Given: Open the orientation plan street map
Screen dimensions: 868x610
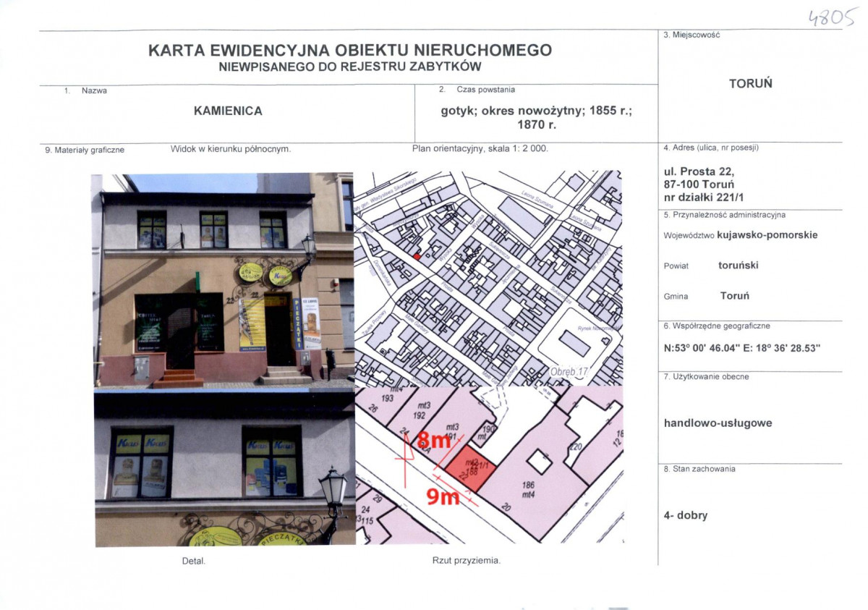Looking at the screenshot, I should pos(488,279).
